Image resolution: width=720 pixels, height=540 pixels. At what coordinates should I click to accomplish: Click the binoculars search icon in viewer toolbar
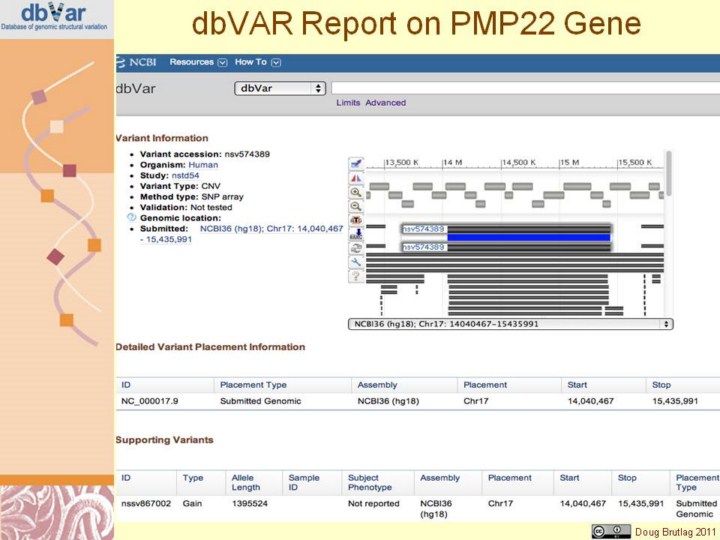tap(355, 219)
